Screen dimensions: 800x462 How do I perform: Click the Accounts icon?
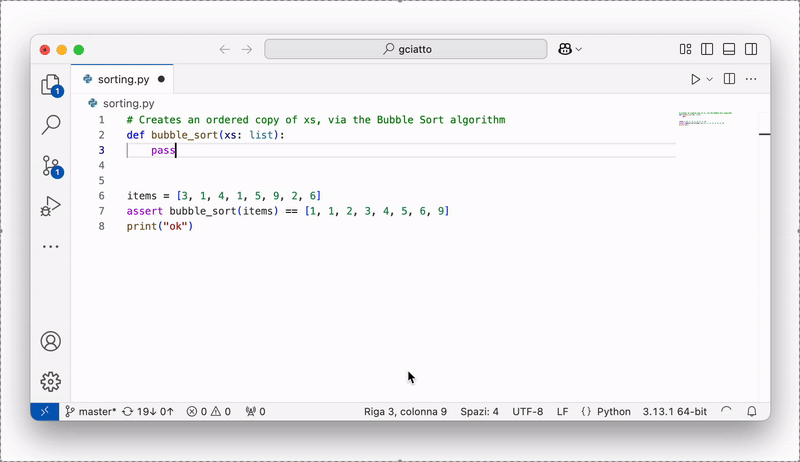click(x=50, y=341)
